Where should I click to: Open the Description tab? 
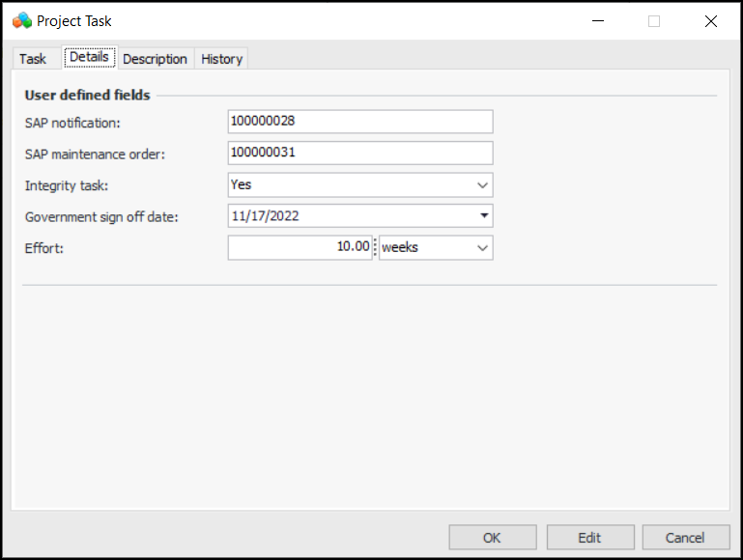(x=155, y=59)
